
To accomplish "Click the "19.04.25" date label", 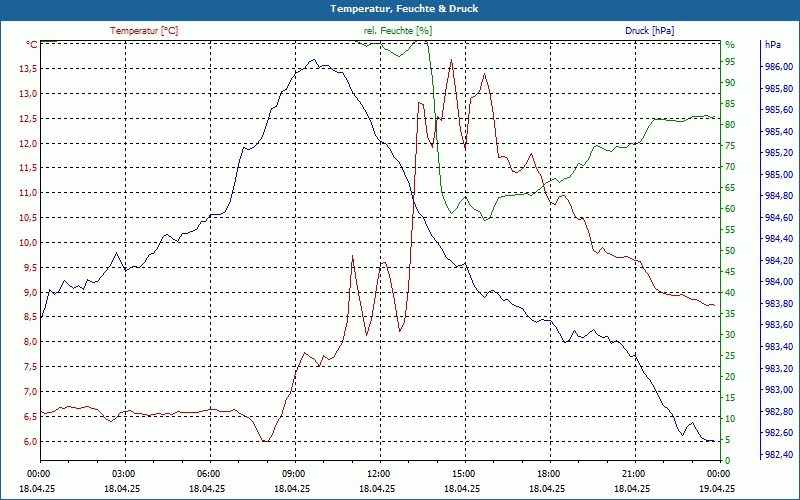I will tap(718, 488).
